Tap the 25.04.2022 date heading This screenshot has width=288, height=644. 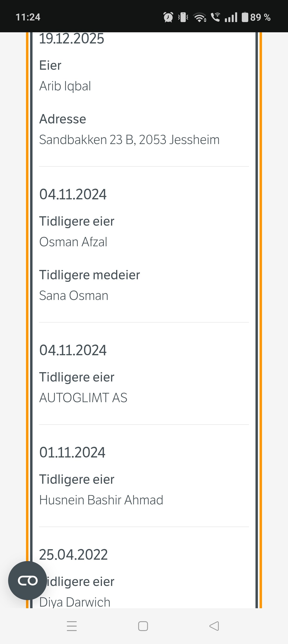pos(73,555)
